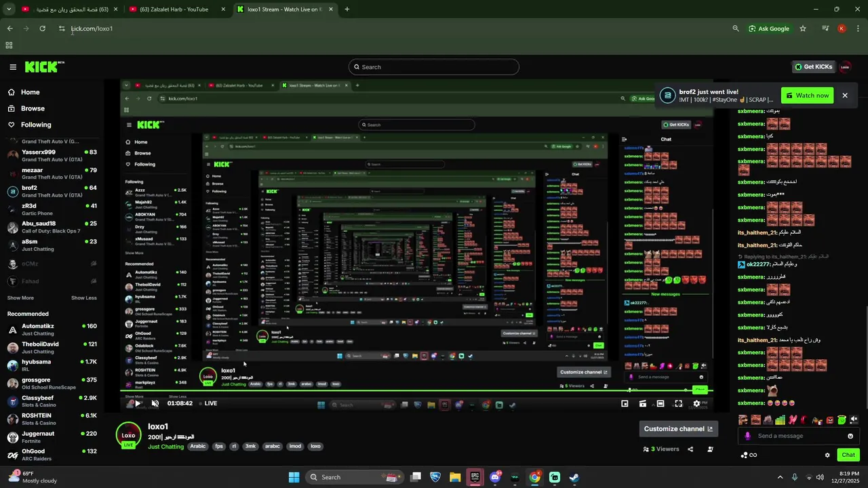Open recommended channel OhGood

(x=52, y=455)
